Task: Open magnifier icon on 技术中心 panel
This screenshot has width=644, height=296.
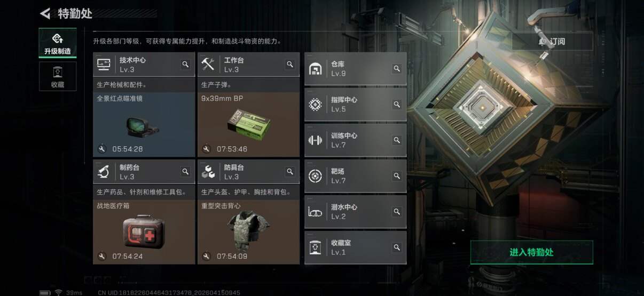Action: tap(185, 65)
